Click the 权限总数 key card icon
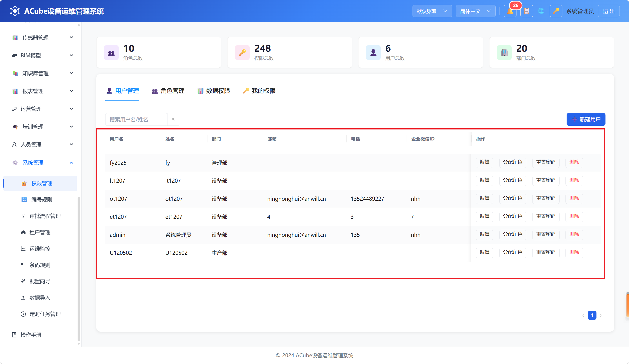The width and height of the screenshot is (629, 364). [x=242, y=53]
